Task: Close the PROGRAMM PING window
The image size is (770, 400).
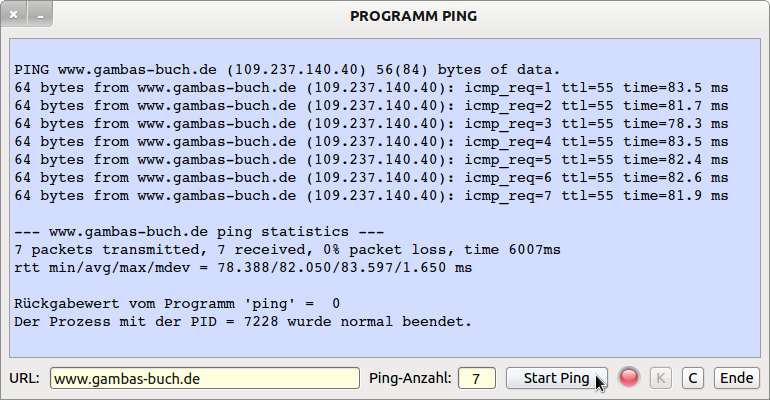Action: click(x=14, y=16)
